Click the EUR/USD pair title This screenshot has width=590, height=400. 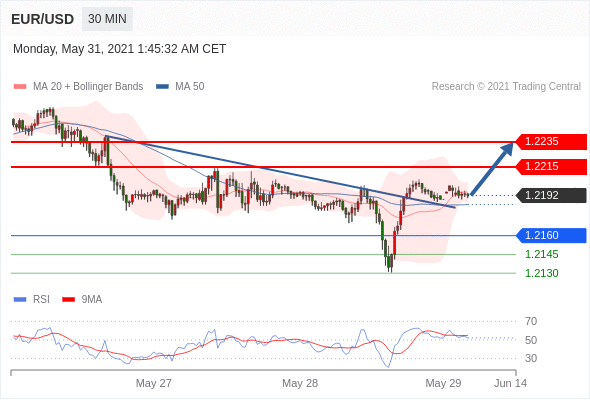[x=43, y=19]
